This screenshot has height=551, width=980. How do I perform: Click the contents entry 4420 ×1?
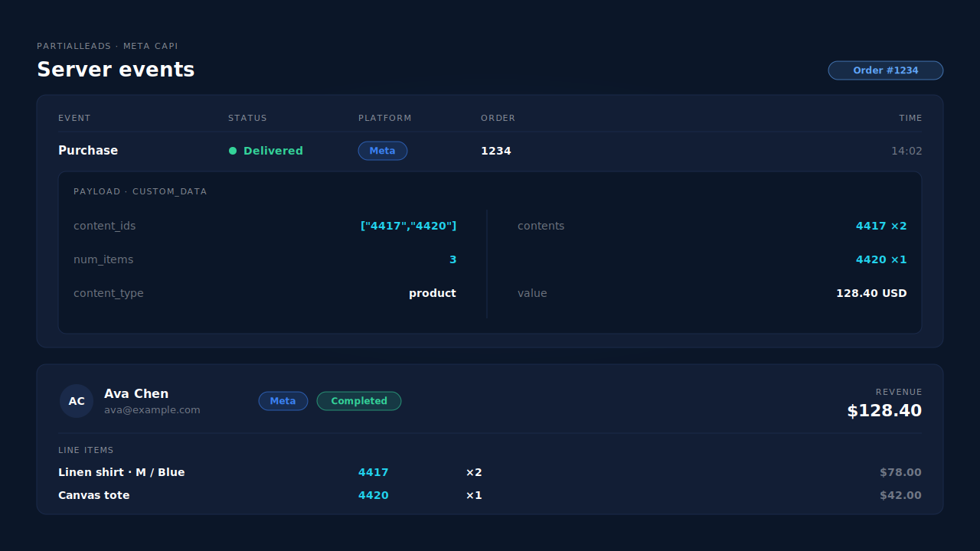tap(881, 259)
